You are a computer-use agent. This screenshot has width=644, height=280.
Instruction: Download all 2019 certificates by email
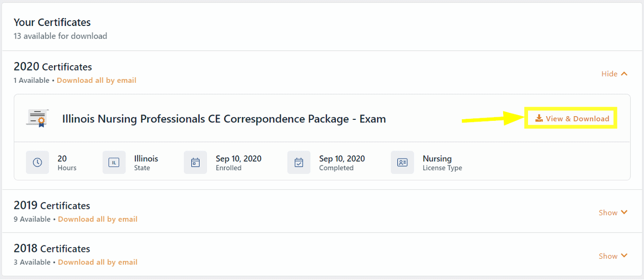pos(97,219)
